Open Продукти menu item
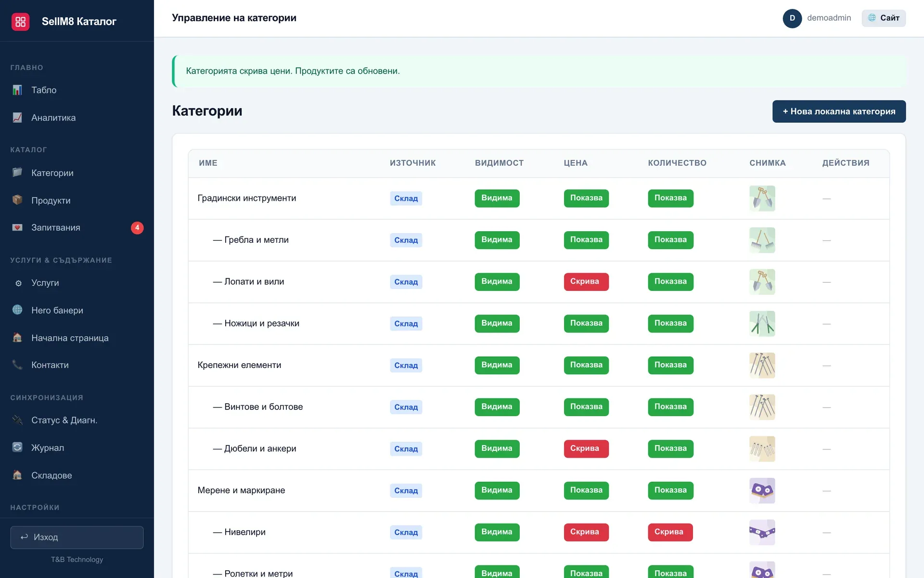Image resolution: width=924 pixels, height=578 pixels. click(x=77, y=200)
